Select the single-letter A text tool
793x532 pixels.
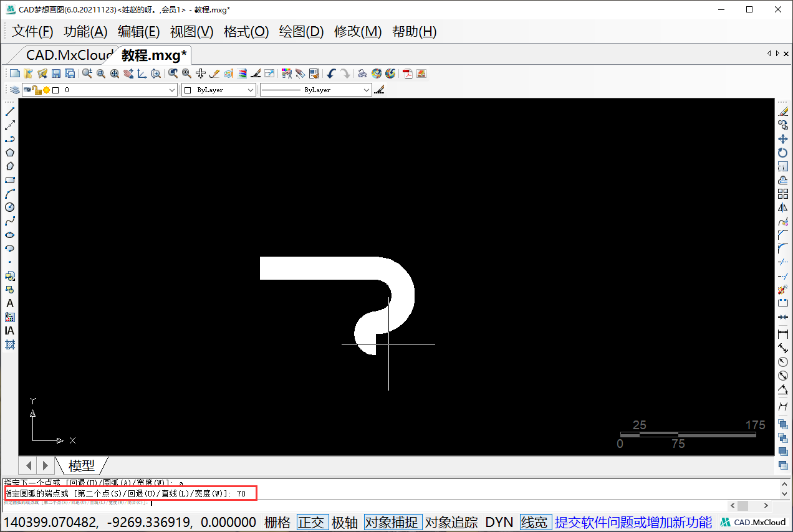(x=10, y=303)
